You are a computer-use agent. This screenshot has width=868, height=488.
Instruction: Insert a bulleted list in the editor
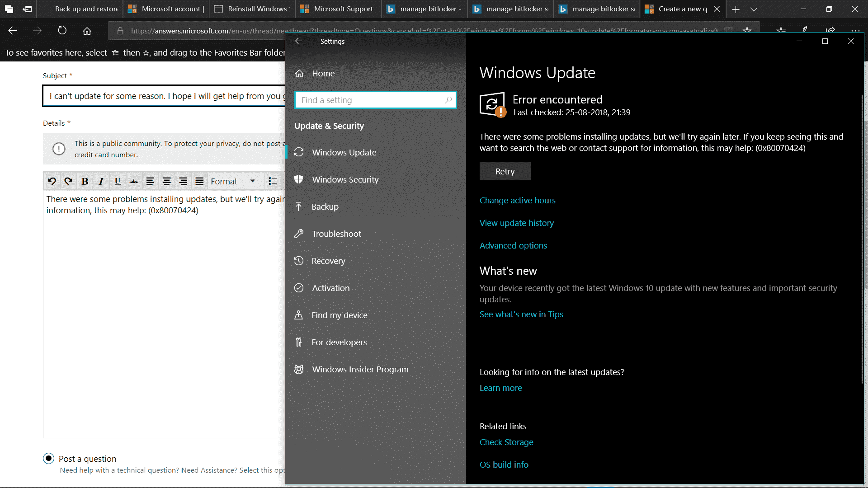[x=273, y=181]
